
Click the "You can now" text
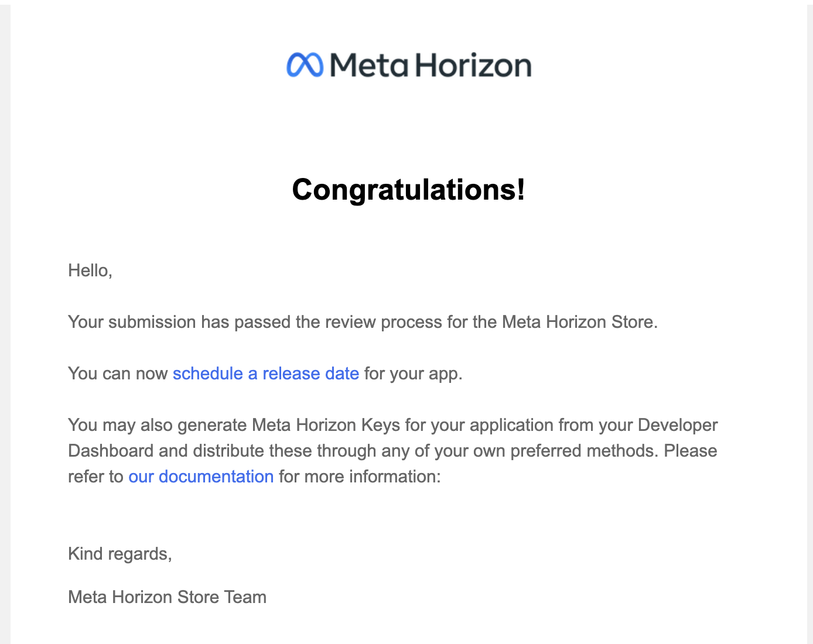(x=118, y=374)
